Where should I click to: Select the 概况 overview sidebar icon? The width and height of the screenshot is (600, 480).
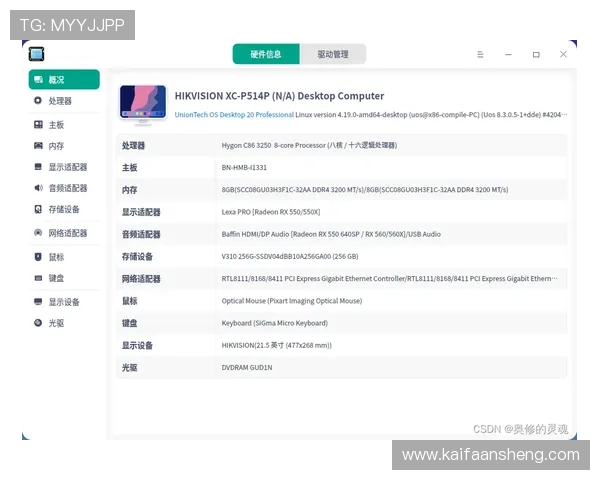pos(38,80)
